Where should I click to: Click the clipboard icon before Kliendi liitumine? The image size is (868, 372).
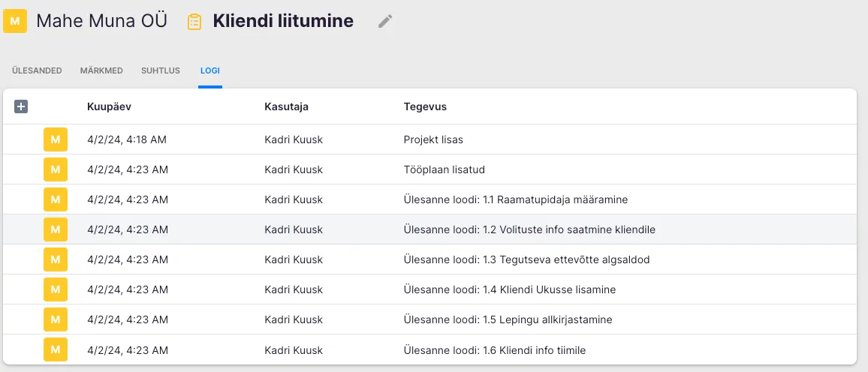[x=194, y=22]
